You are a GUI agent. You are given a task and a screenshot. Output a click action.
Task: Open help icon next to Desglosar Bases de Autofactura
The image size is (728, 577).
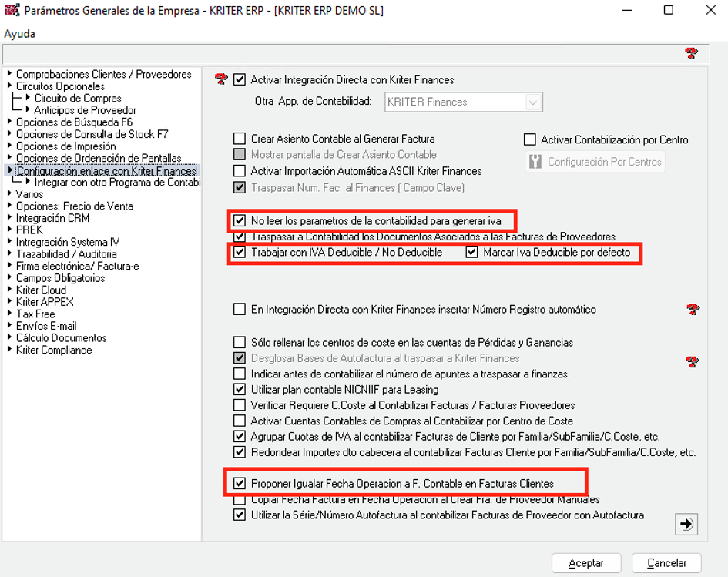click(x=693, y=361)
